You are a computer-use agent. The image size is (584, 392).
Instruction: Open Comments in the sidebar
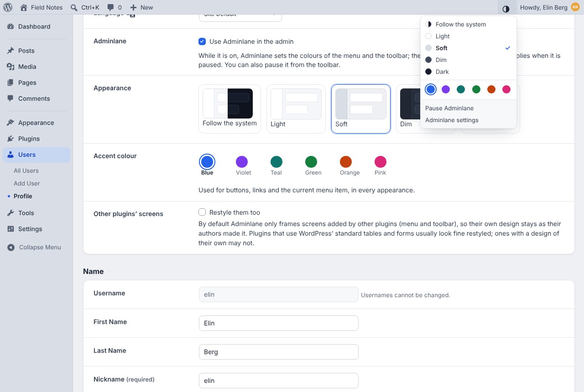point(36,98)
